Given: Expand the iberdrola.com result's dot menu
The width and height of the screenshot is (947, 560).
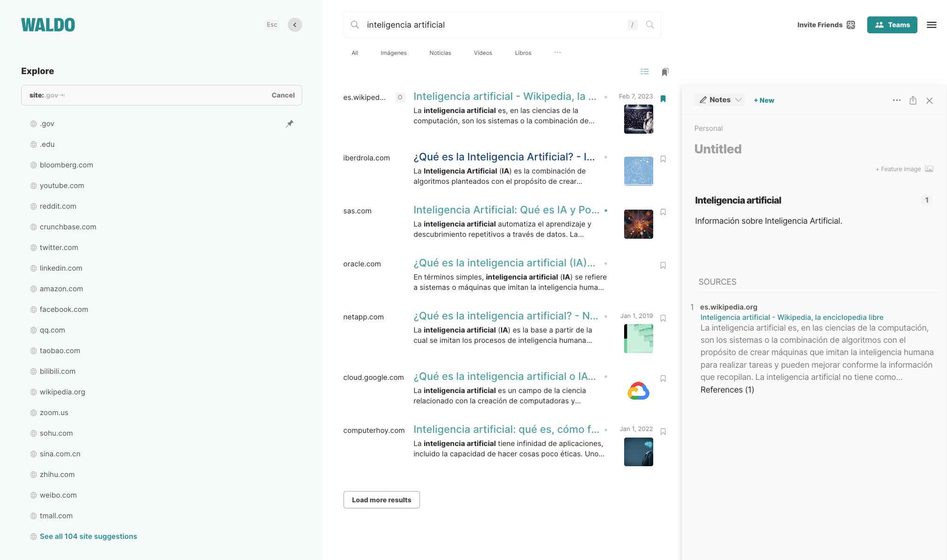Looking at the screenshot, I should click(x=606, y=158).
